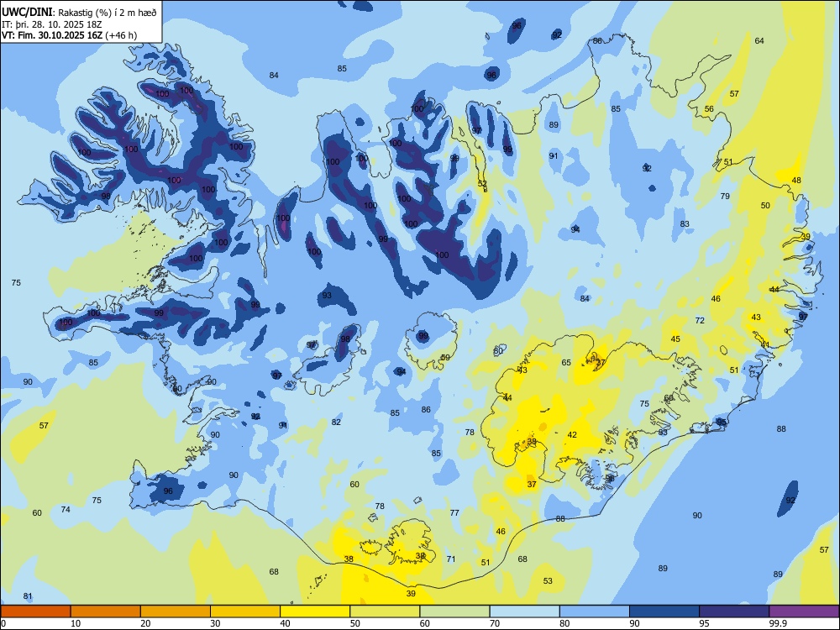840x630 pixels.
Task: Click the title text 'UWC/DINI: Rakastig (%) í 2 m hæð'
Action: click(x=79, y=13)
